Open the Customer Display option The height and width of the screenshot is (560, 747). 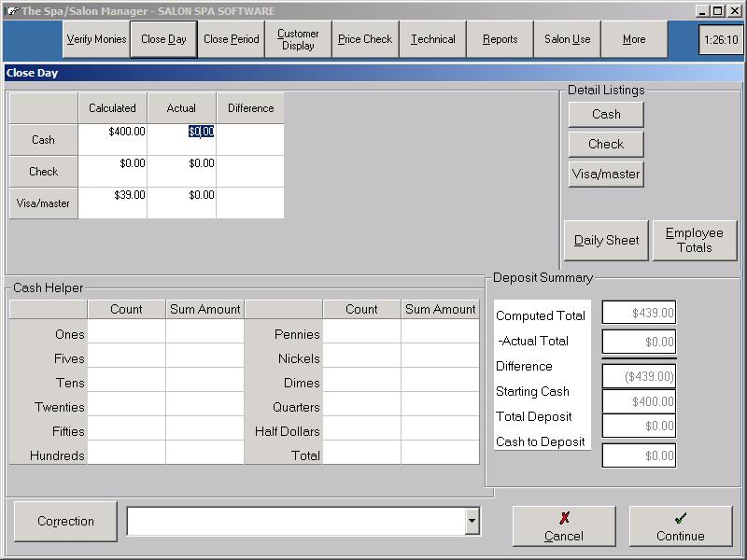298,39
